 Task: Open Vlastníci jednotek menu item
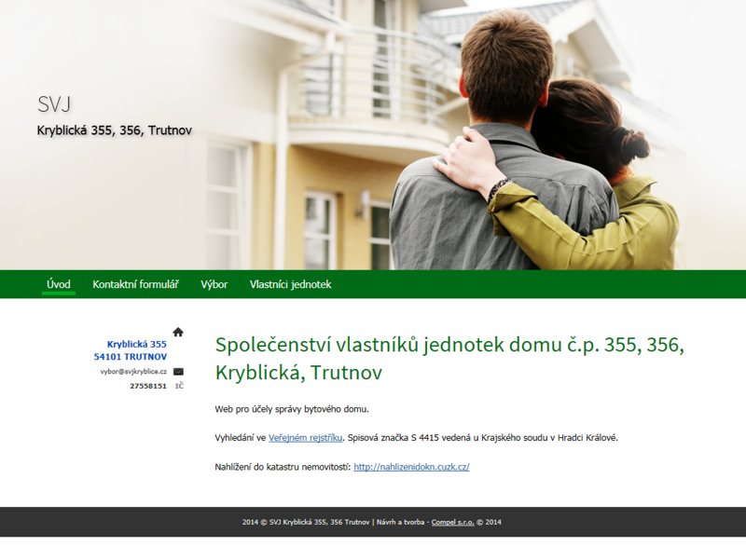(x=290, y=284)
